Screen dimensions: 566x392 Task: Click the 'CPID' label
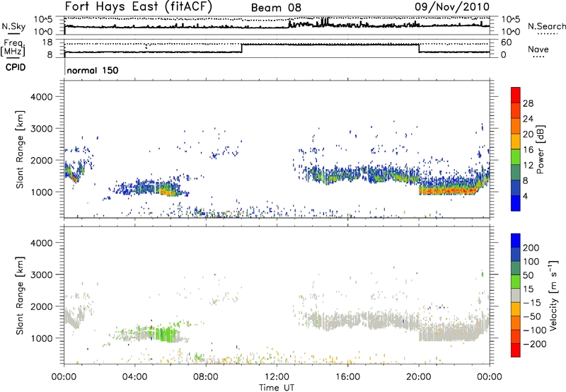point(16,67)
